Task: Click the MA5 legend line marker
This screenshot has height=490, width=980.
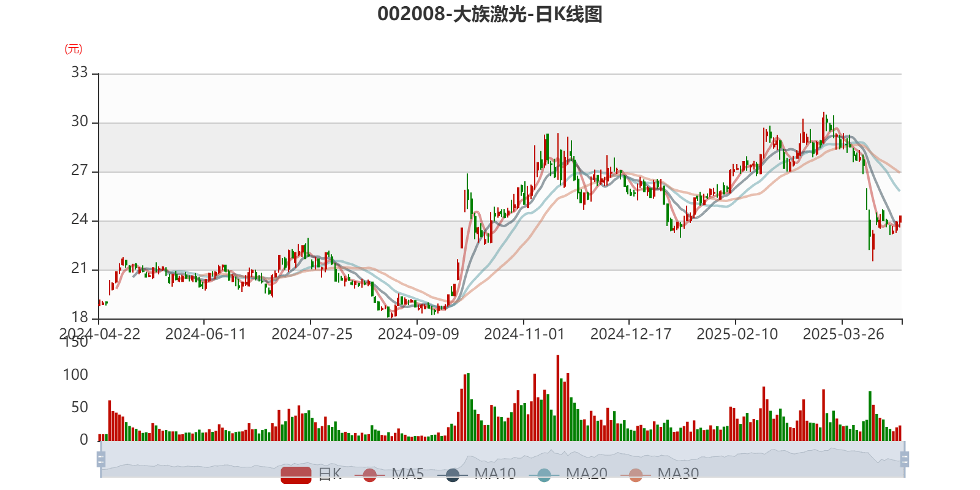Action: coord(369,475)
